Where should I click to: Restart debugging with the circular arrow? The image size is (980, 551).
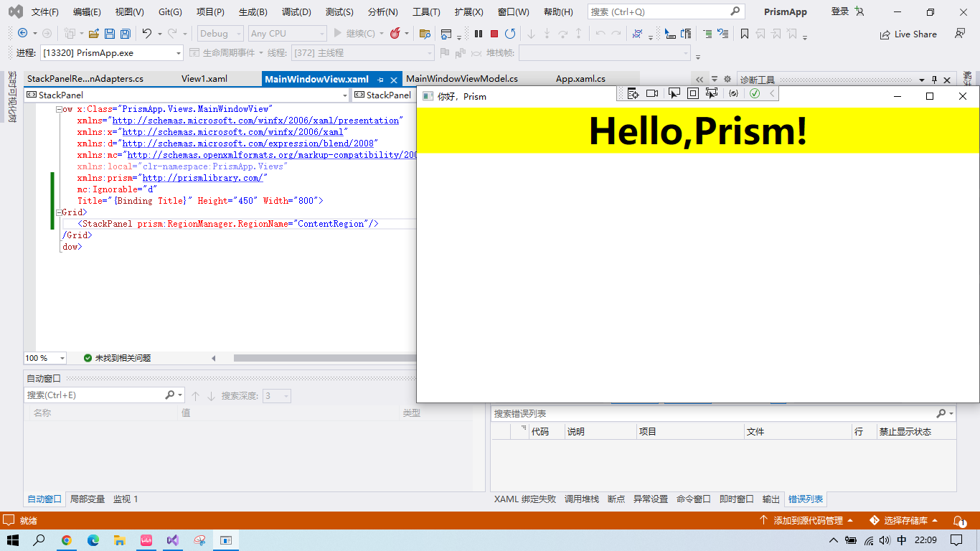point(510,34)
